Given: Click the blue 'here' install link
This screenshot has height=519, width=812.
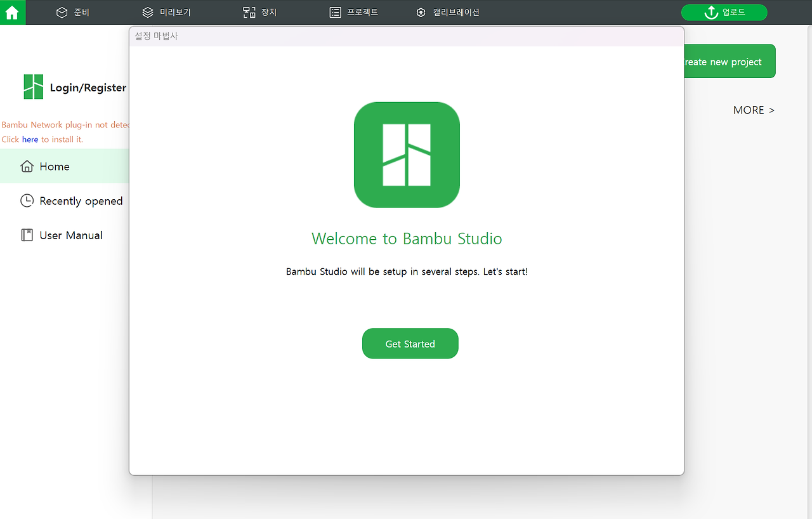Looking at the screenshot, I should click(x=30, y=139).
